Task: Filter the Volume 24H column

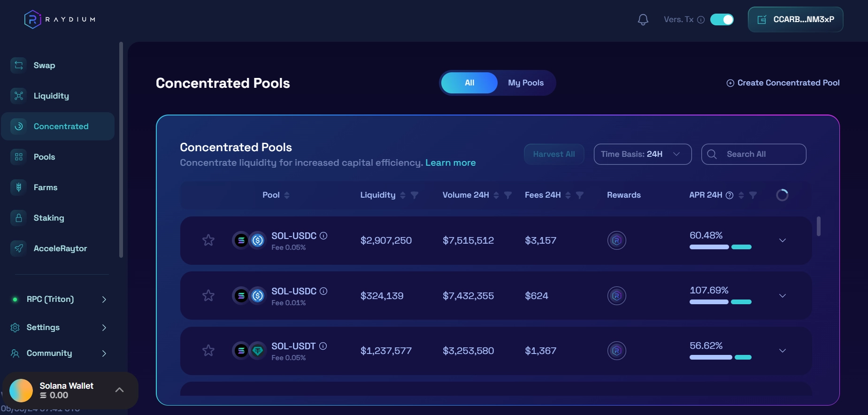Action: coord(508,195)
